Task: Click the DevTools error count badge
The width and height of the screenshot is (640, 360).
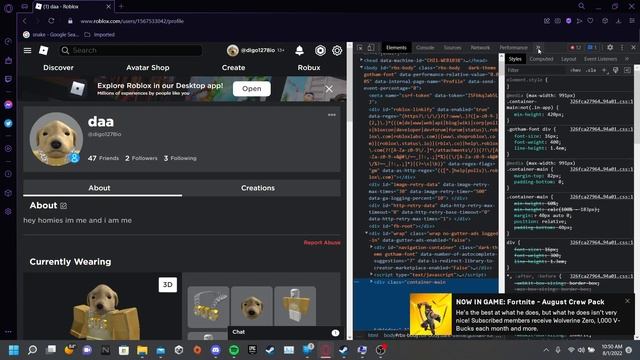Action: (x=576, y=48)
